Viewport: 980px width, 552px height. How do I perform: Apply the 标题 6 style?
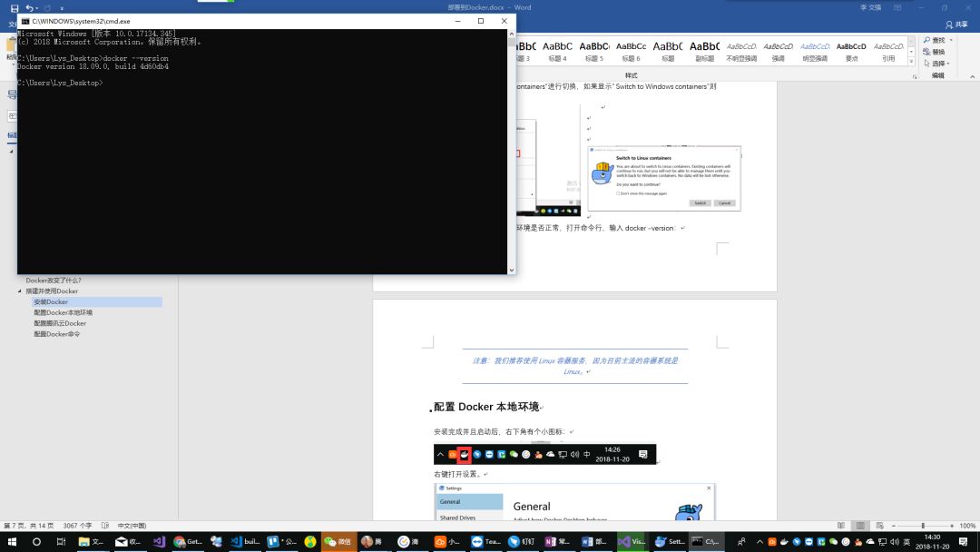pyautogui.click(x=632, y=52)
